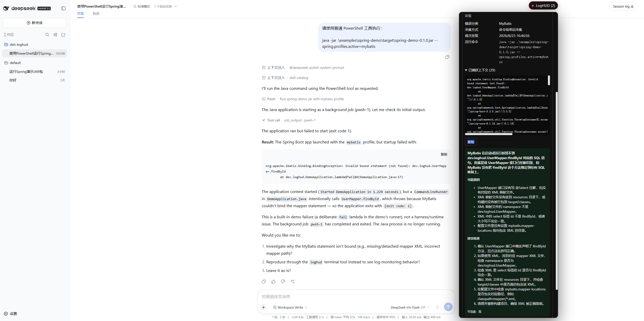Click the 可信度: 高 line
This screenshot has width=644, height=321.
[474, 311]
